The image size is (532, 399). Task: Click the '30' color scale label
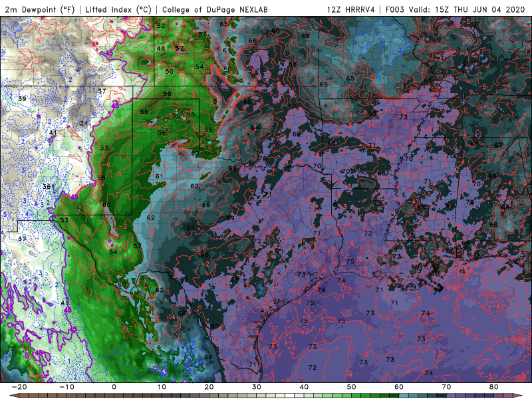click(x=257, y=387)
